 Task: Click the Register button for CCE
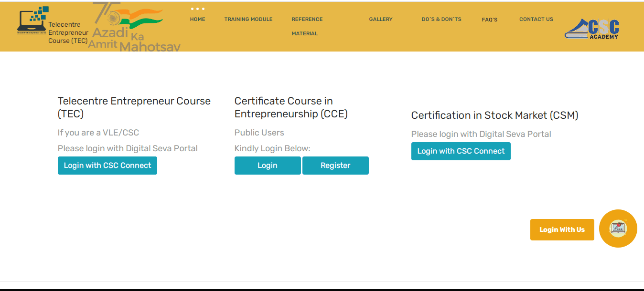(335, 166)
